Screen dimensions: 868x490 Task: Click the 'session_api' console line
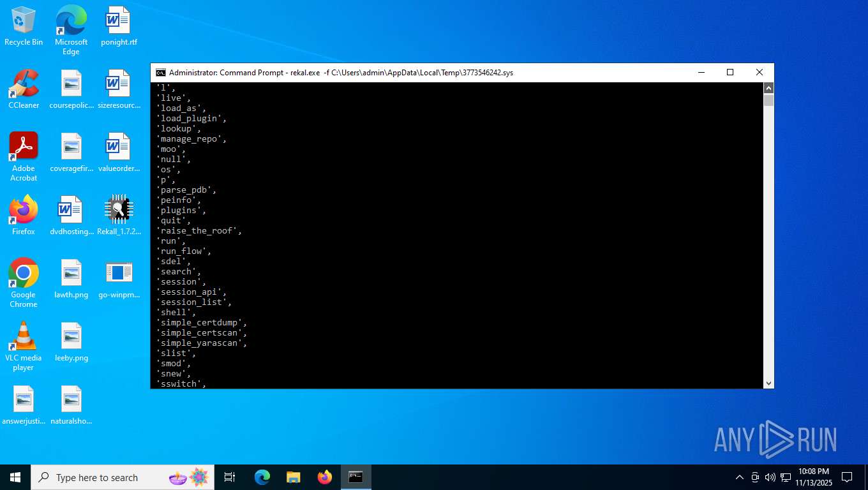click(x=191, y=292)
